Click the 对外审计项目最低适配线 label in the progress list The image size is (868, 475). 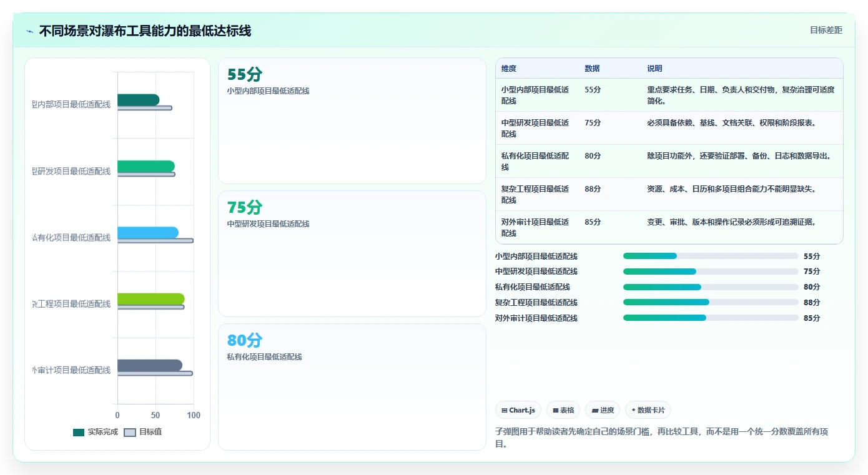(536, 318)
